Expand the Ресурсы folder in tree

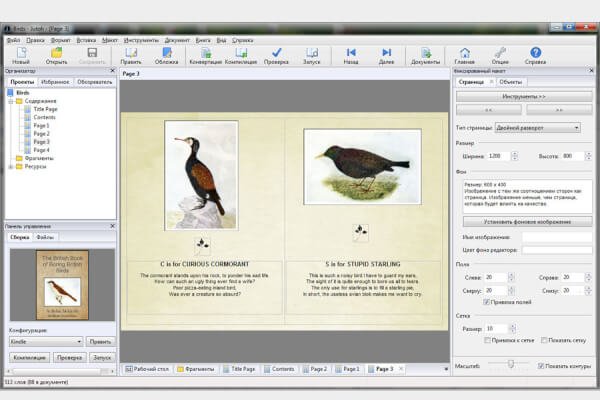(11, 167)
